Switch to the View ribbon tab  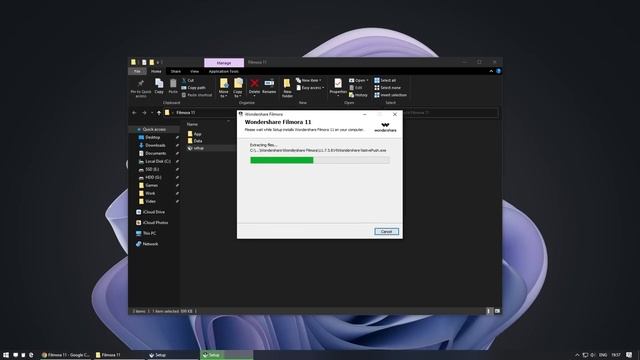point(194,71)
